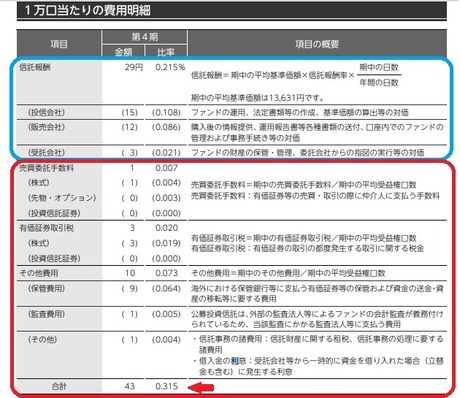Image resolution: width=460 pixels, height=398 pixels.
Task: Click the formula "売買委託手数料＝期中の売買委託手数料／期中の平均受益権口数"
Action: click(x=304, y=185)
